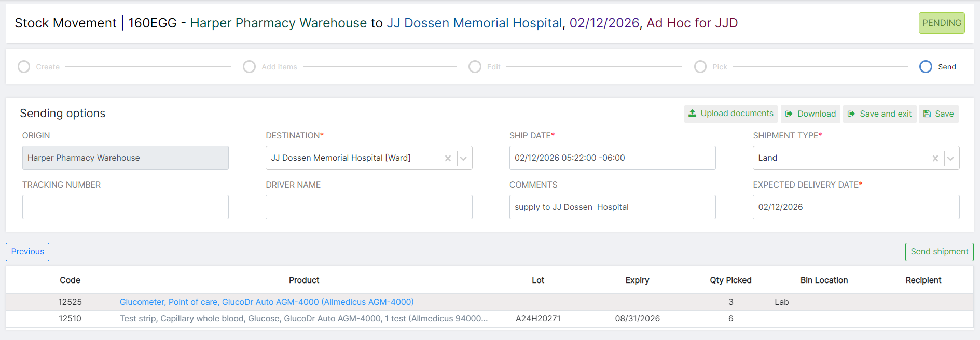980x340 pixels.
Task: Clear the Shipment Type Land selection
Action: point(935,158)
